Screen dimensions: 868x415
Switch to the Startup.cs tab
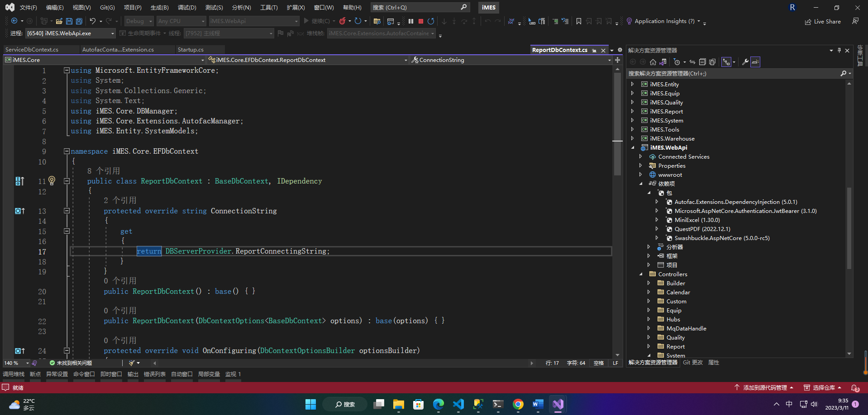click(x=191, y=50)
